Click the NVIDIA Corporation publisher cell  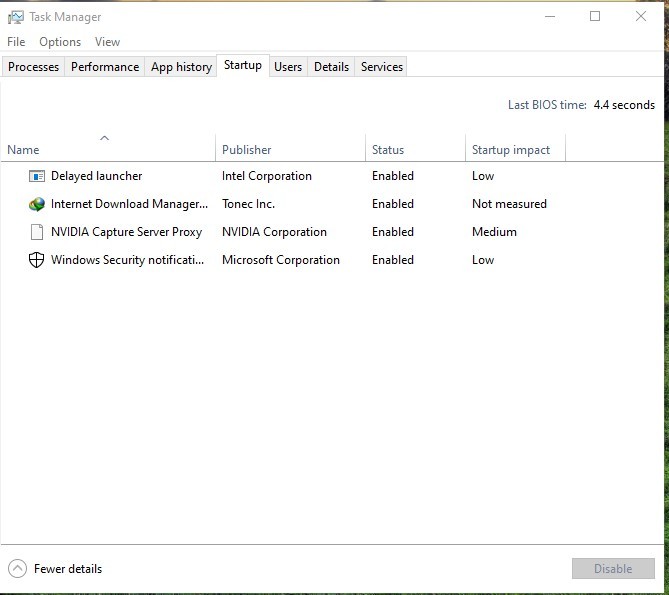pyautogui.click(x=274, y=232)
